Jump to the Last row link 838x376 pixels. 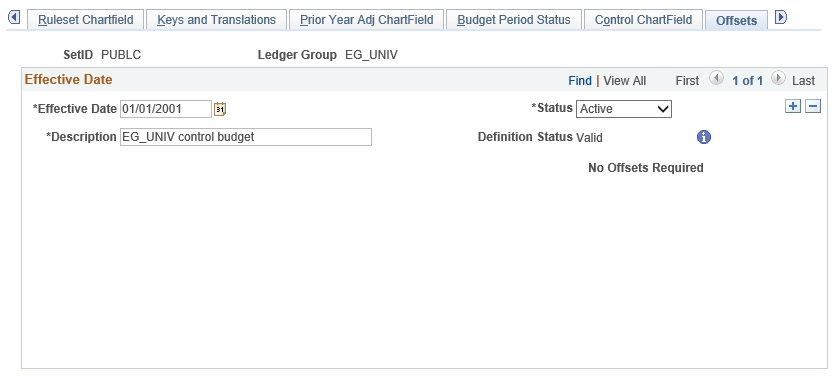click(x=803, y=81)
